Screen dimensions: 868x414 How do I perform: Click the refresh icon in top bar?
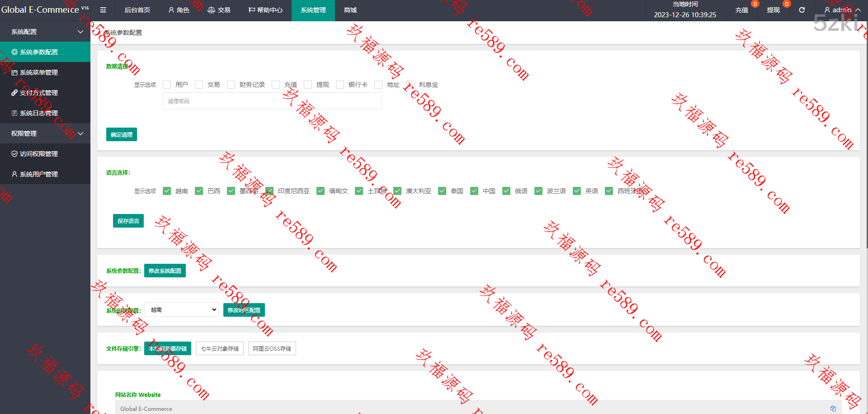(x=802, y=10)
